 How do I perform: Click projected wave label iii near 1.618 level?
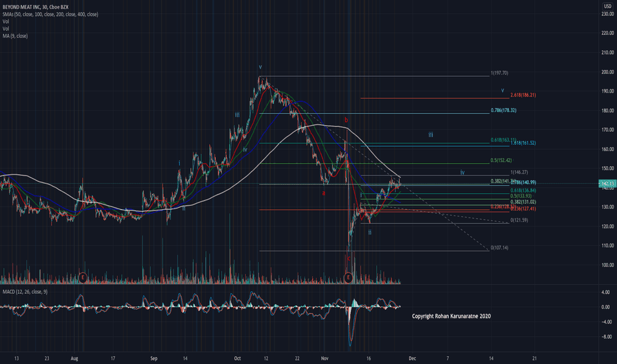pyautogui.click(x=431, y=135)
